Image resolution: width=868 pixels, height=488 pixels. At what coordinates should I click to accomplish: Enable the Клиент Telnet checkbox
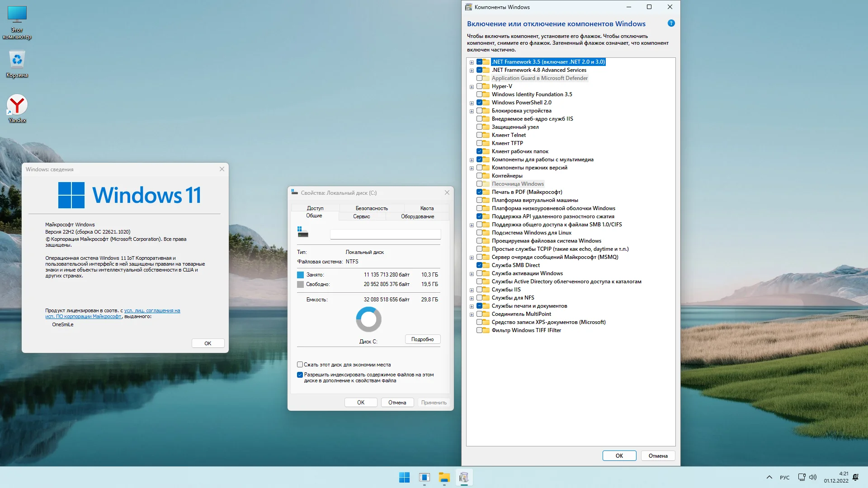[x=479, y=135]
